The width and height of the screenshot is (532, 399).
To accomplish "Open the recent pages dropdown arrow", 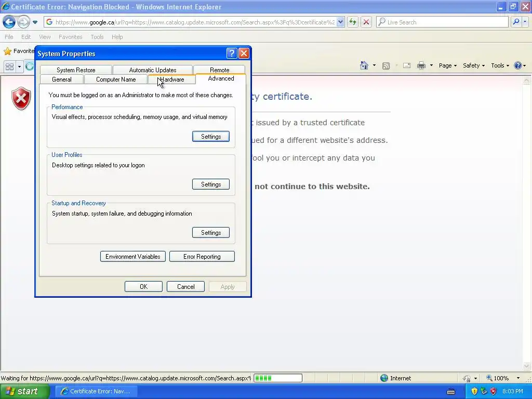I will (35, 22).
